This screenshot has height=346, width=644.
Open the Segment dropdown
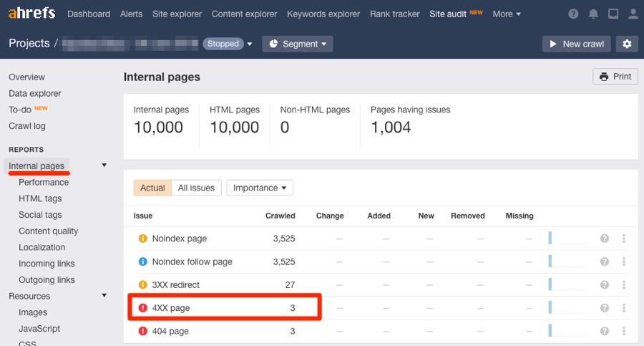pyautogui.click(x=298, y=44)
